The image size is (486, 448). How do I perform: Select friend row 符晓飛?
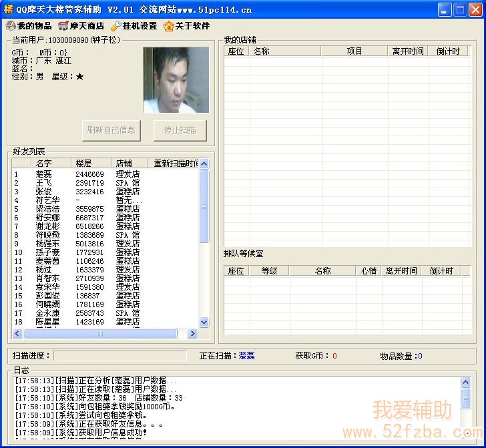tap(105, 235)
